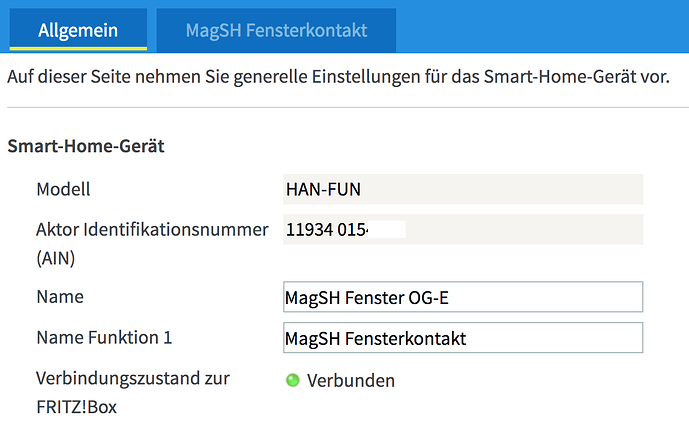Click the Modell label
Image resolution: width=689 pixels, height=433 pixels.
click(63, 189)
